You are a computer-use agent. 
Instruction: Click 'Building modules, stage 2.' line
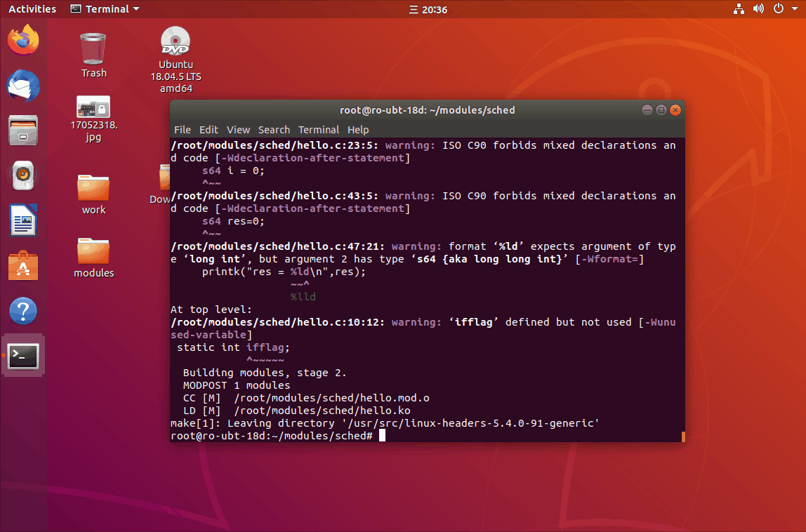click(265, 373)
